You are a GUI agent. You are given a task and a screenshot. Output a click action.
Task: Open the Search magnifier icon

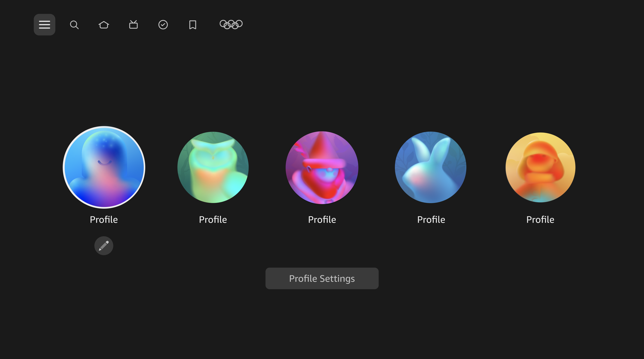click(x=74, y=25)
